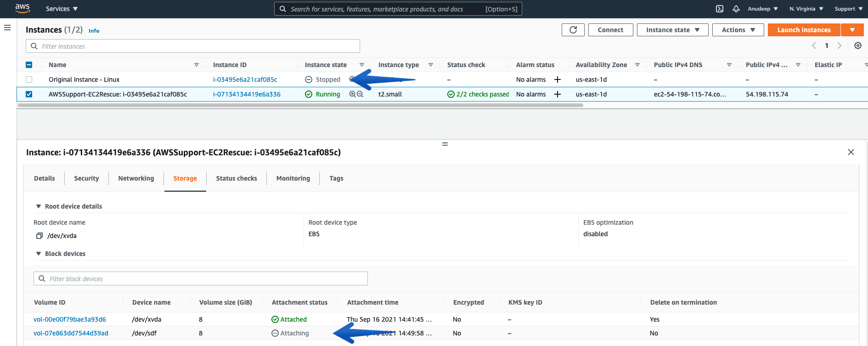Toggle the select-all instances checkbox
Viewport: 868px width, 346px height.
pyautogui.click(x=29, y=65)
